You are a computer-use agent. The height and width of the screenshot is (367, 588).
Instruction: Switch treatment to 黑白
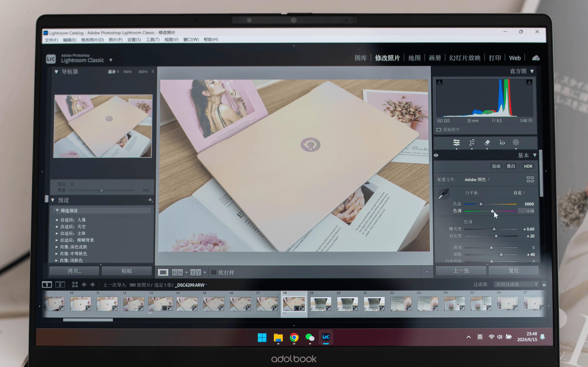coord(511,166)
